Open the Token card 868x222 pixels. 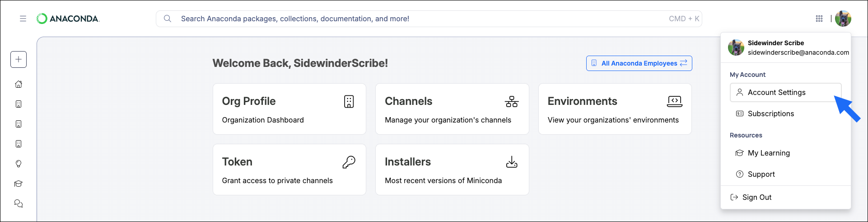click(x=289, y=170)
